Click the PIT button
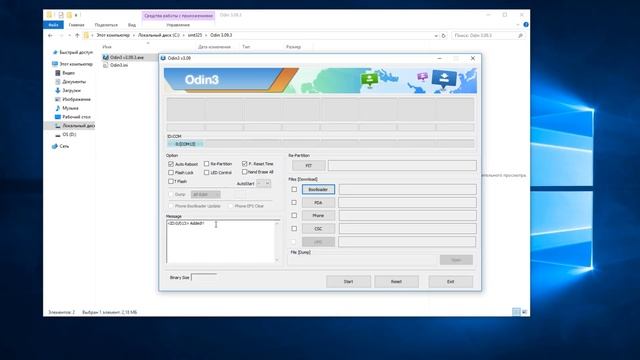The height and width of the screenshot is (360, 640). click(309, 165)
